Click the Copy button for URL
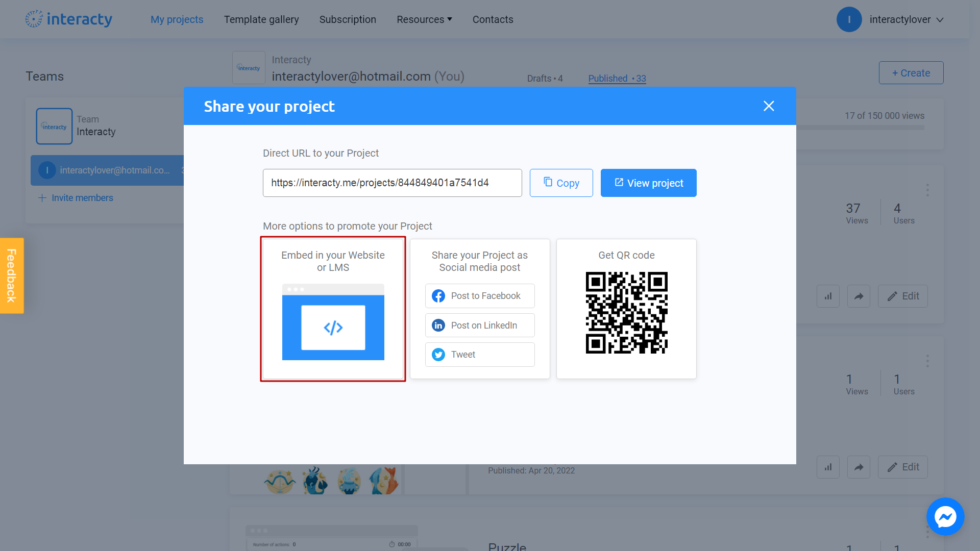Screen dimensions: 980x551 pyautogui.click(x=561, y=183)
